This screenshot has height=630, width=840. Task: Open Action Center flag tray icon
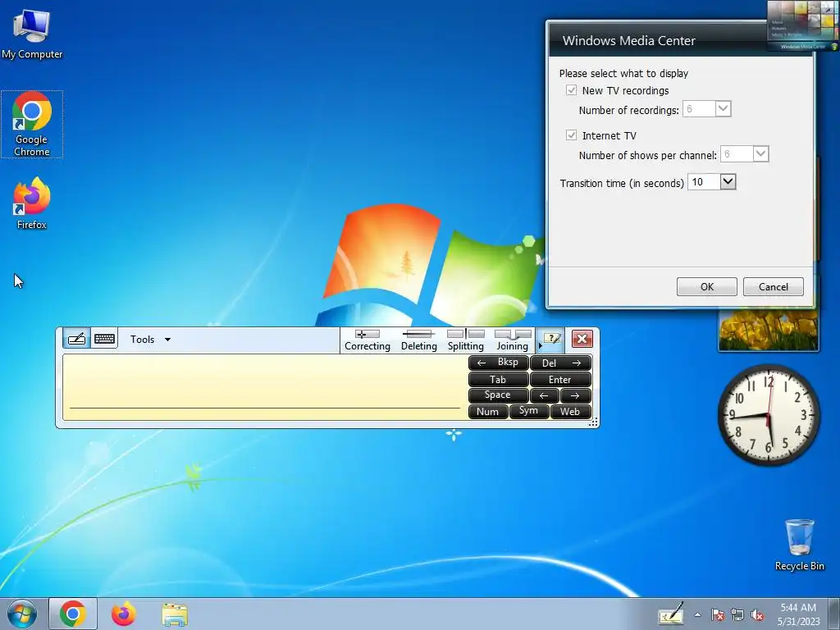click(x=718, y=614)
